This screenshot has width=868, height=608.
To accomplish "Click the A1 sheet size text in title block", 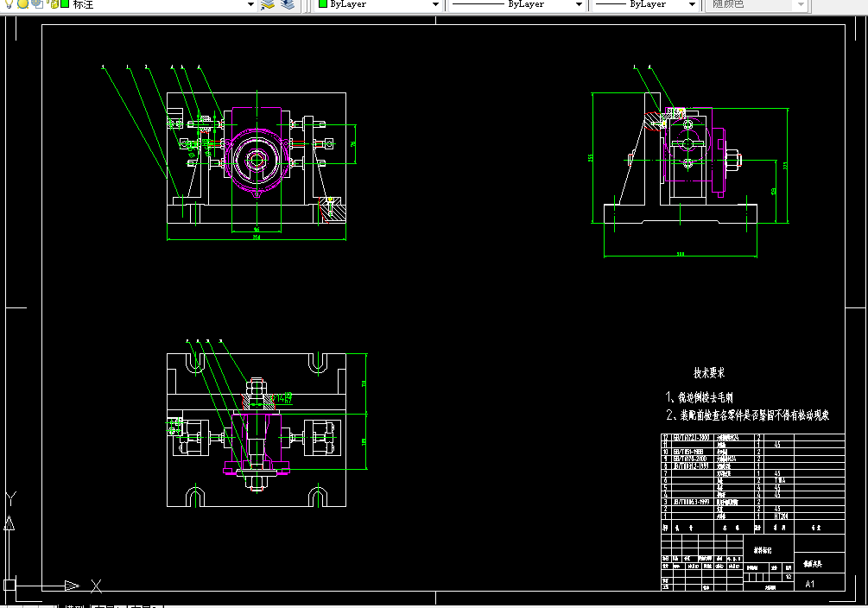I will [x=810, y=584].
